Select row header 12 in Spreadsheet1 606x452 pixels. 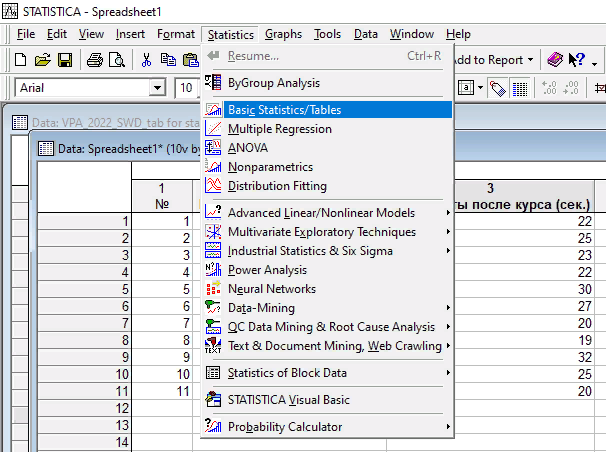[84, 408]
